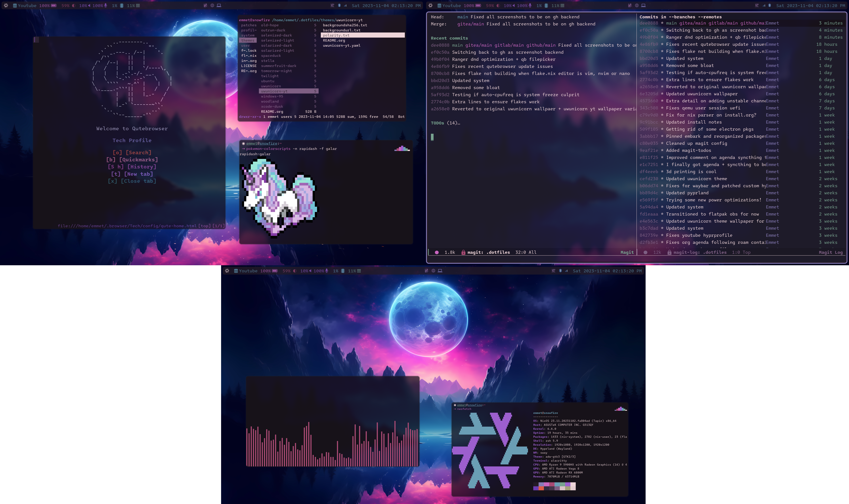Viewport: 849px width, 504px height.
Task: Expand the uwwunicorn colorscripts directory
Action: (x=271, y=86)
